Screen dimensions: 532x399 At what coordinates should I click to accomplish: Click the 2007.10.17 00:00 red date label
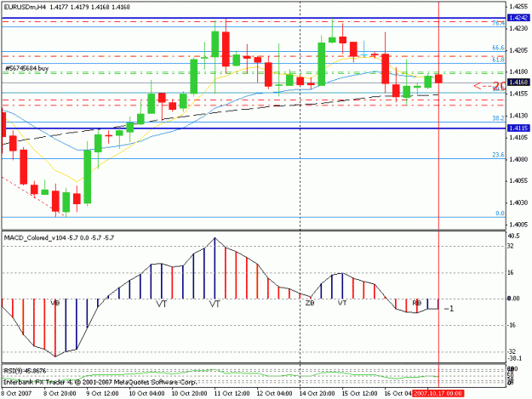pyautogui.click(x=438, y=394)
